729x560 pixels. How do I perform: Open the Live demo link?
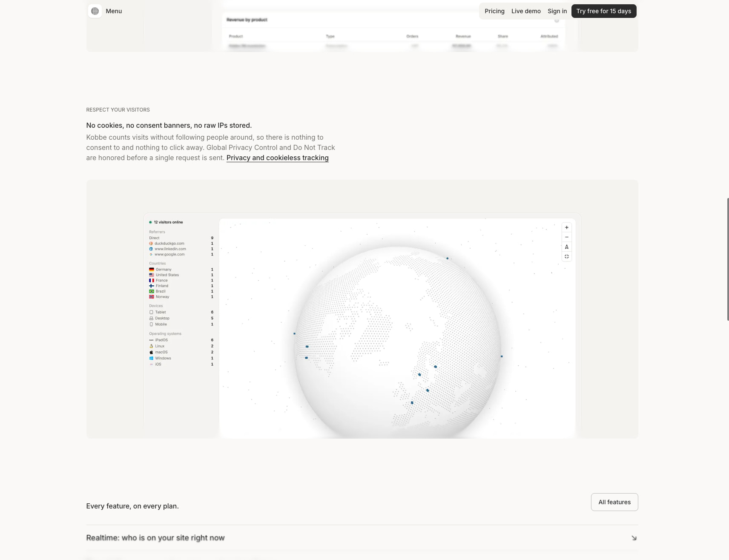(526, 11)
